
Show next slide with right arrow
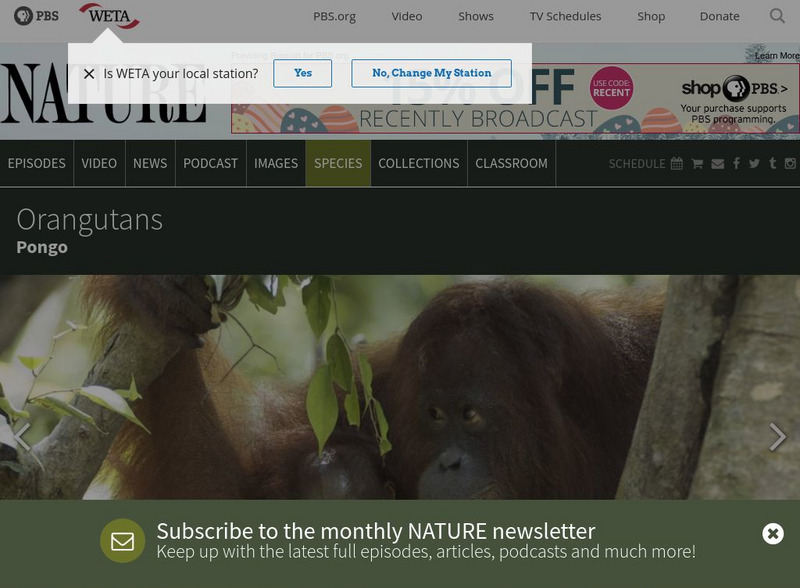pyautogui.click(x=778, y=437)
